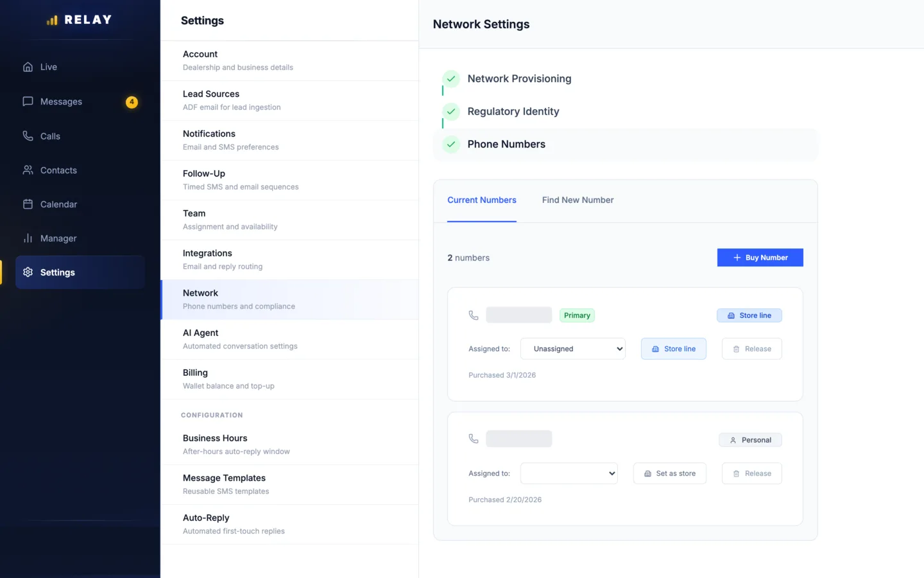Switch to the Find New Number tab
The width and height of the screenshot is (924, 578).
coord(578,200)
